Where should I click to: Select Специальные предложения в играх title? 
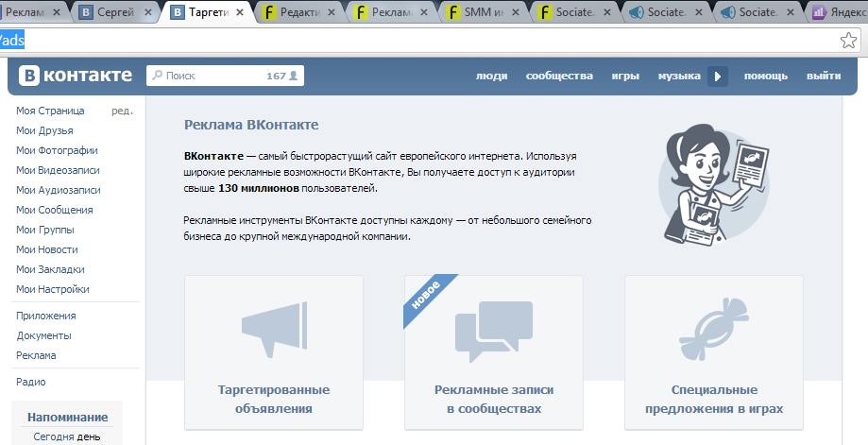[714, 399]
